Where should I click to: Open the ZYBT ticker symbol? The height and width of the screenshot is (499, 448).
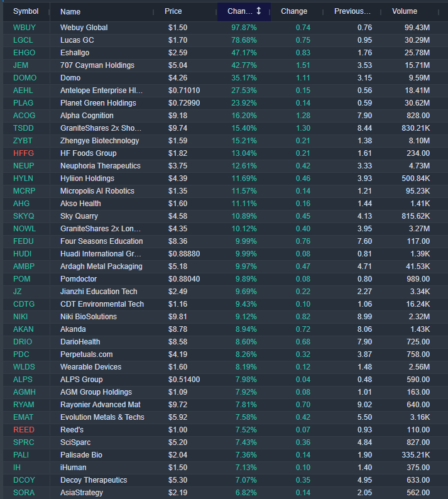(x=23, y=141)
